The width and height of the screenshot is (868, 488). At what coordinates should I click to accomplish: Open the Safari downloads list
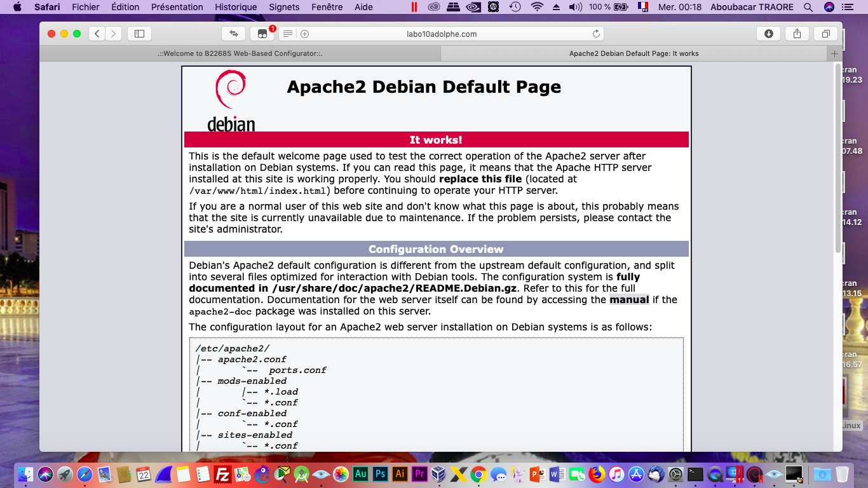[768, 34]
